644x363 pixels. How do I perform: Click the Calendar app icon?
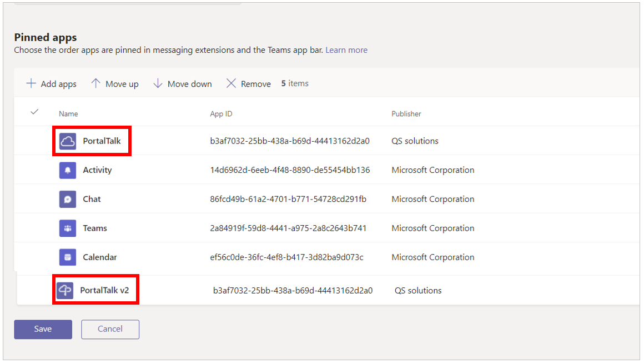tap(67, 257)
